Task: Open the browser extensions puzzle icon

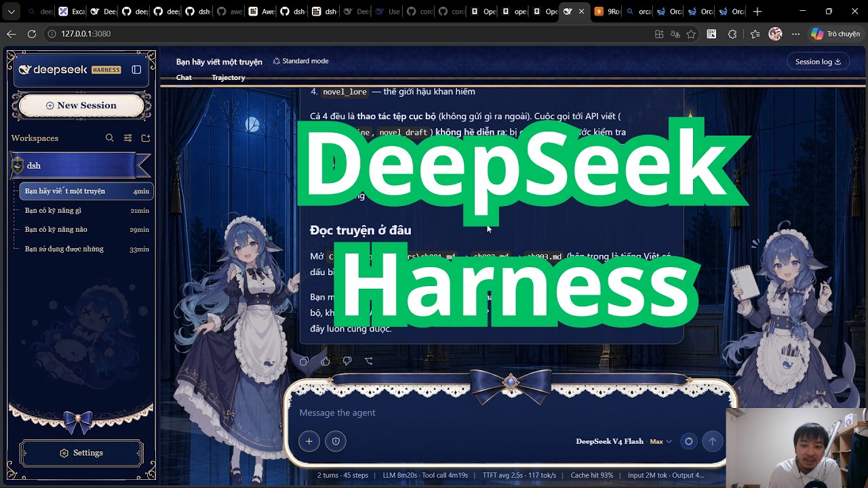Action: click(x=732, y=34)
